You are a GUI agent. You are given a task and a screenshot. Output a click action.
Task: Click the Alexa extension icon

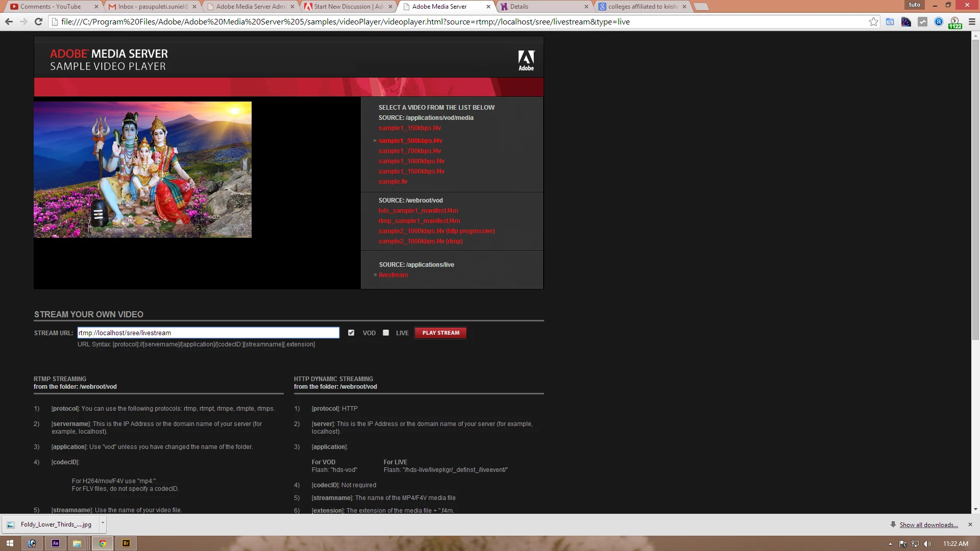point(939,22)
